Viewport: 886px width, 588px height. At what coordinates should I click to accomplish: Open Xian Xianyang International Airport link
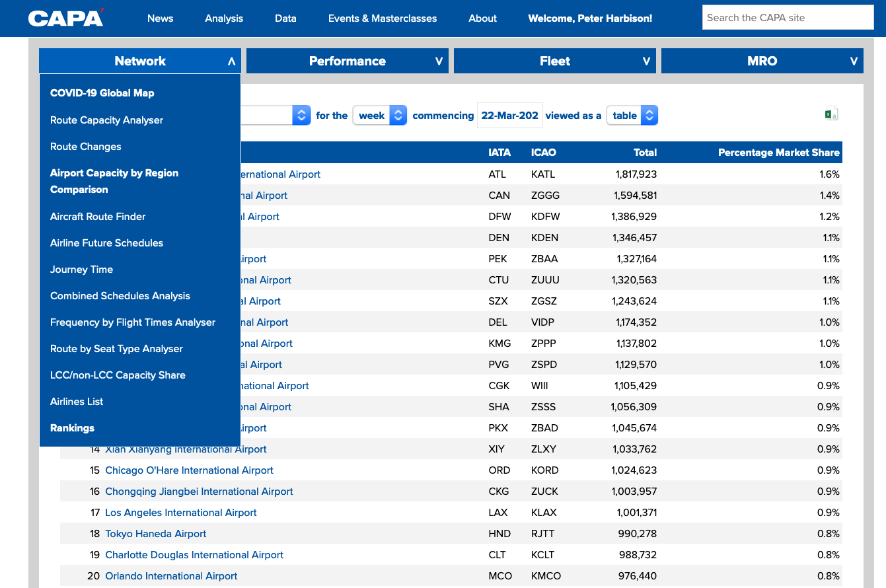pyautogui.click(x=186, y=449)
